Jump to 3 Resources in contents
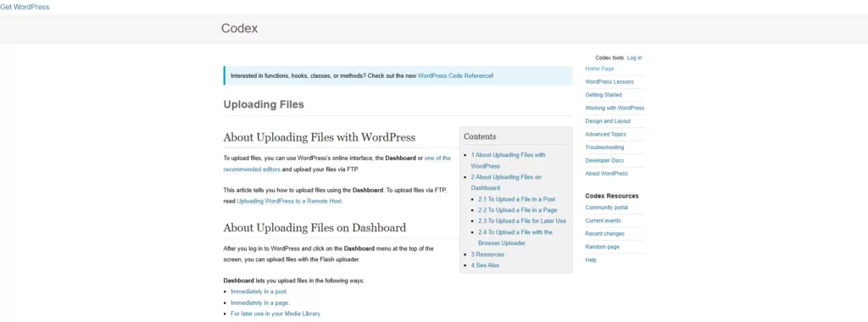 pos(487,254)
